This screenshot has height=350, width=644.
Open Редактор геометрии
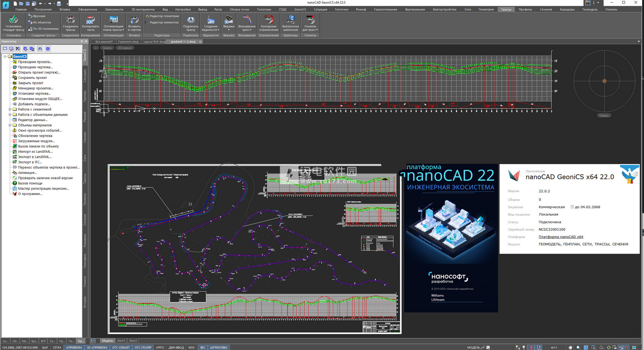(162, 16)
